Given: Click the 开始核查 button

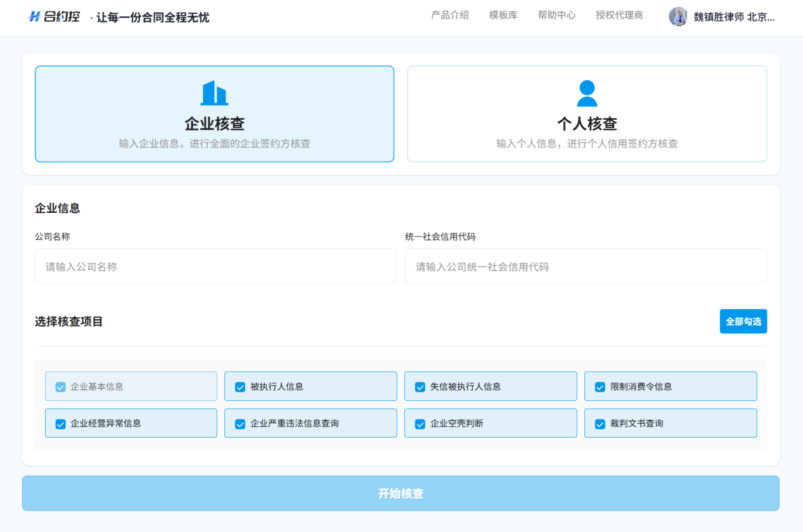Looking at the screenshot, I should click(401, 493).
